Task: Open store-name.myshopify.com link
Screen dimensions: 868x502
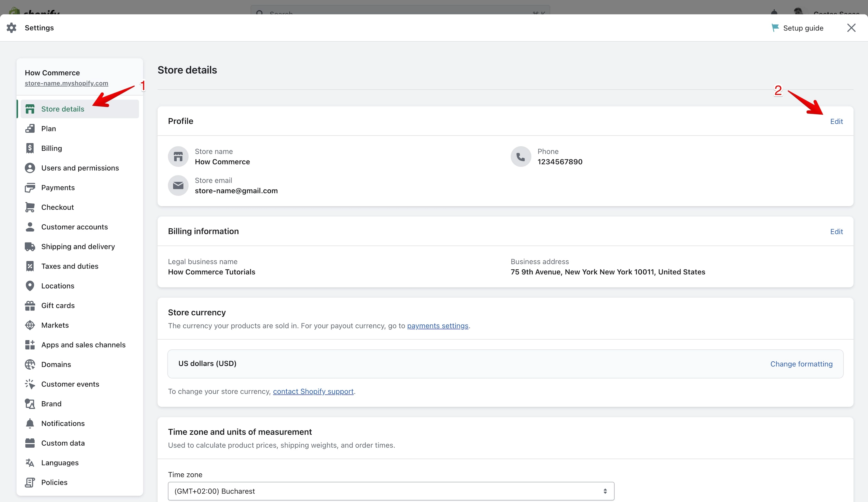Action: tap(67, 83)
